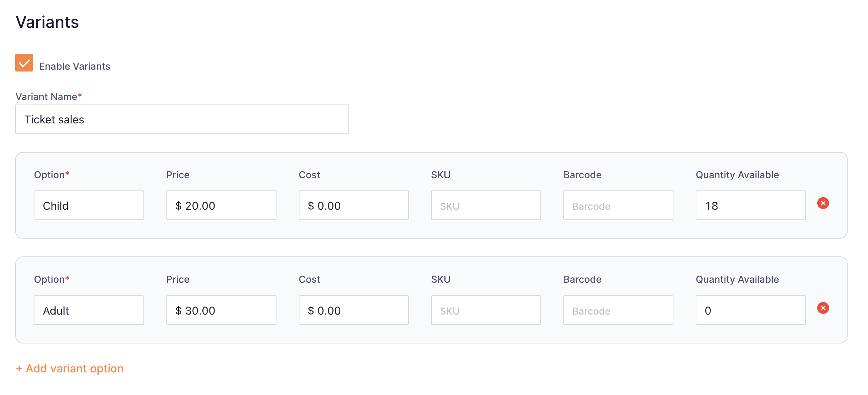Select the Variants heading text
Image resolution: width=868 pixels, height=395 pixels.
coord(47,22)
